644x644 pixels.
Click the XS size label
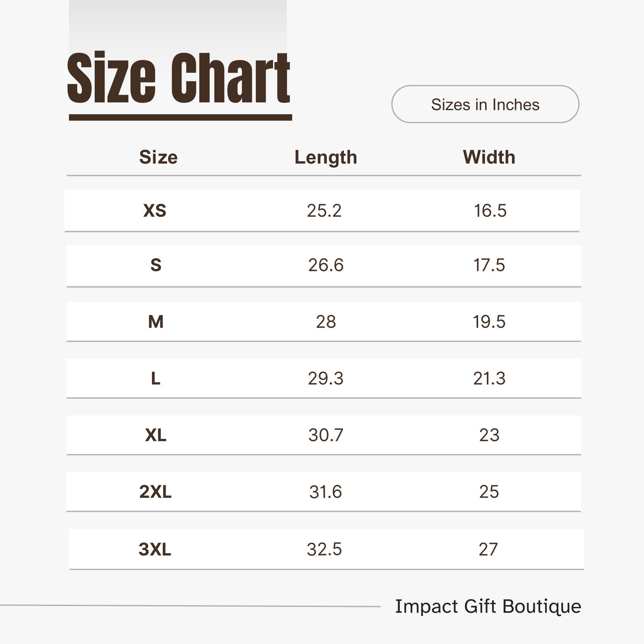155,211
